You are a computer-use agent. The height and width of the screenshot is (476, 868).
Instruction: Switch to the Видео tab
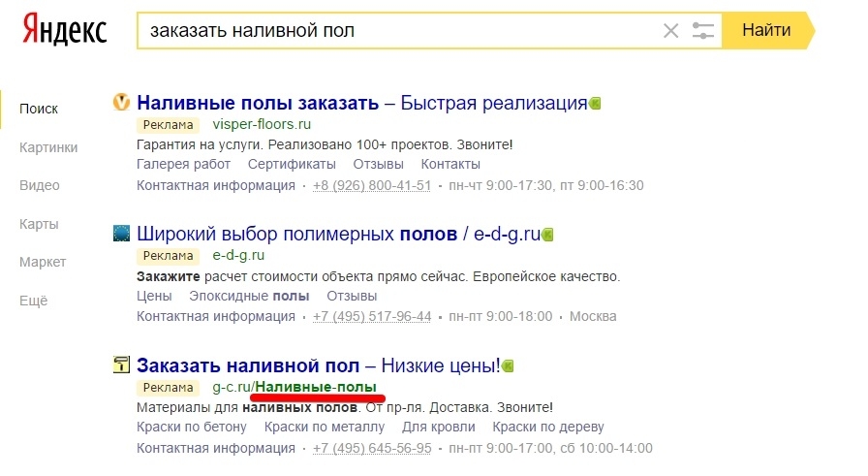pos(40,185)
